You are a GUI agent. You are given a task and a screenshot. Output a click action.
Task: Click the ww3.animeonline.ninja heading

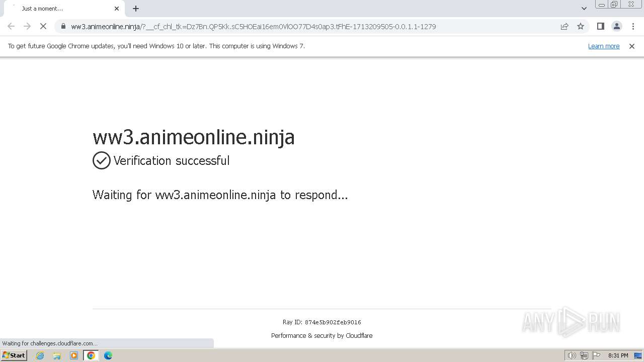coord(194,137)
